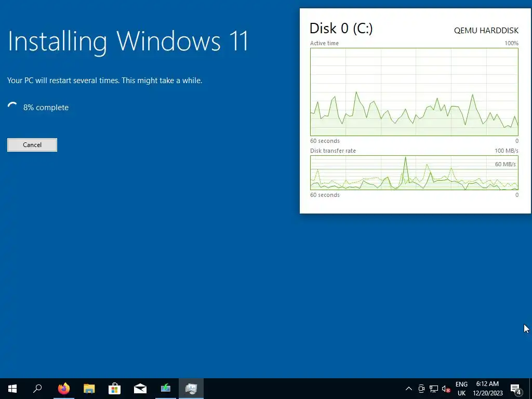
Task: Switch to Windows 11 setup taskbar icon
Action: 166,389
